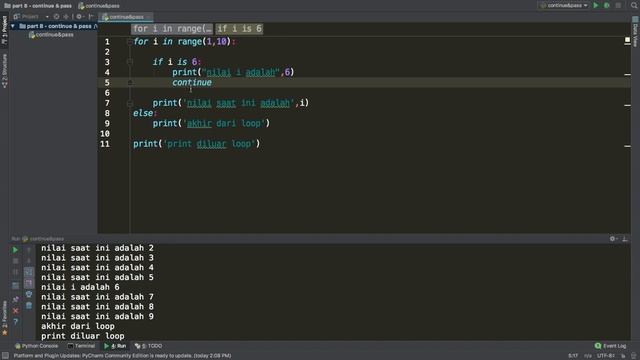640x360 pixels.
Task: Click the 'for i in range(…' breadcrumb
Action: [172, 29]
